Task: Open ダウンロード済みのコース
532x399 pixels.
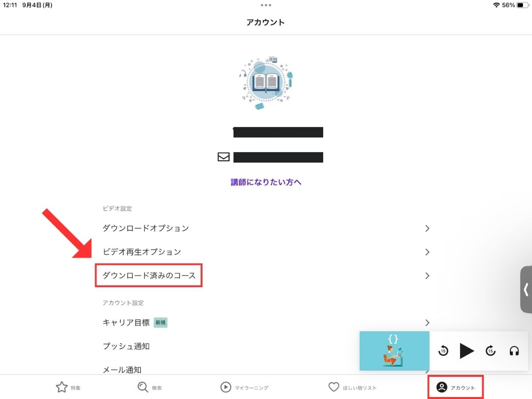Action: point(149,275)
